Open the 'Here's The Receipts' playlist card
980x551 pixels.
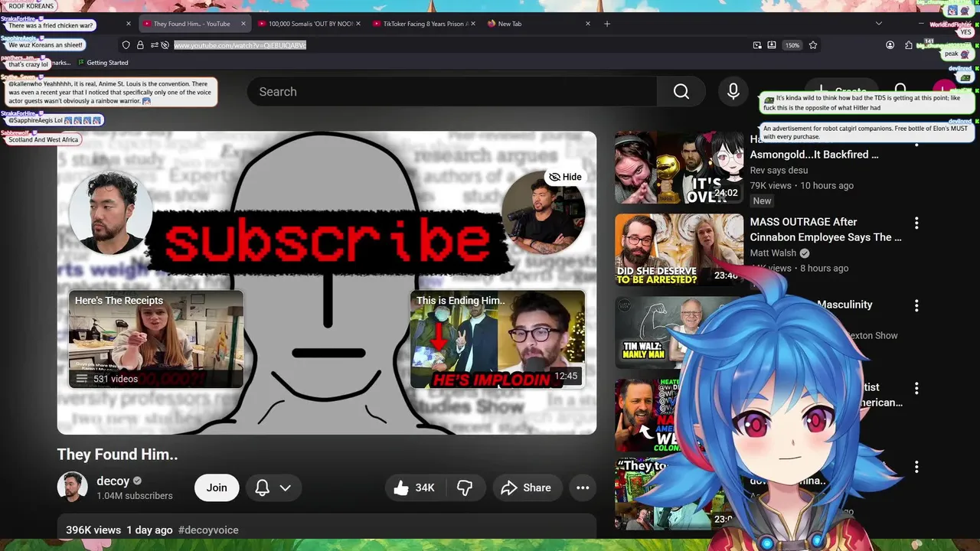coord(156,339)
